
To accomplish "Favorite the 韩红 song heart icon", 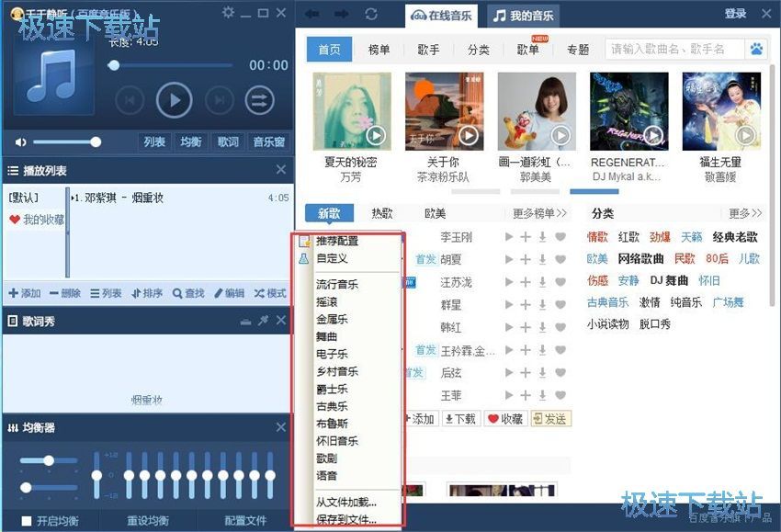I will point(560,328).
